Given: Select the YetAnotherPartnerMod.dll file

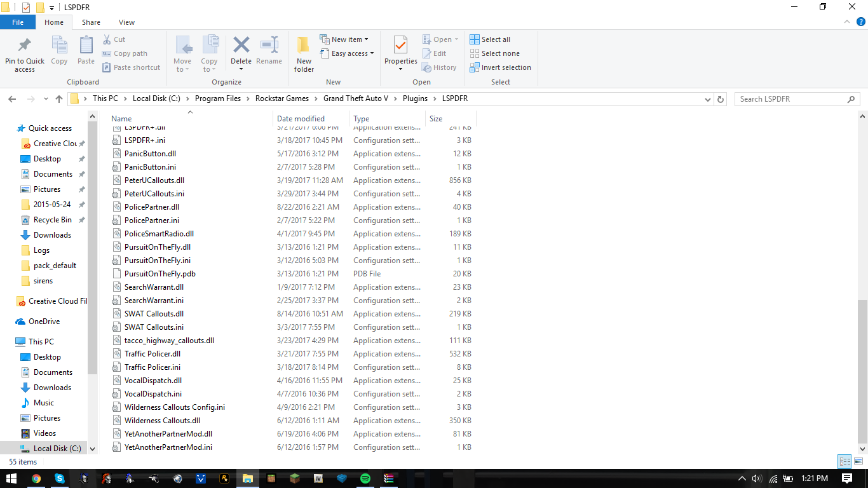Looking at the screenshot, I should (x=168, y=434).
